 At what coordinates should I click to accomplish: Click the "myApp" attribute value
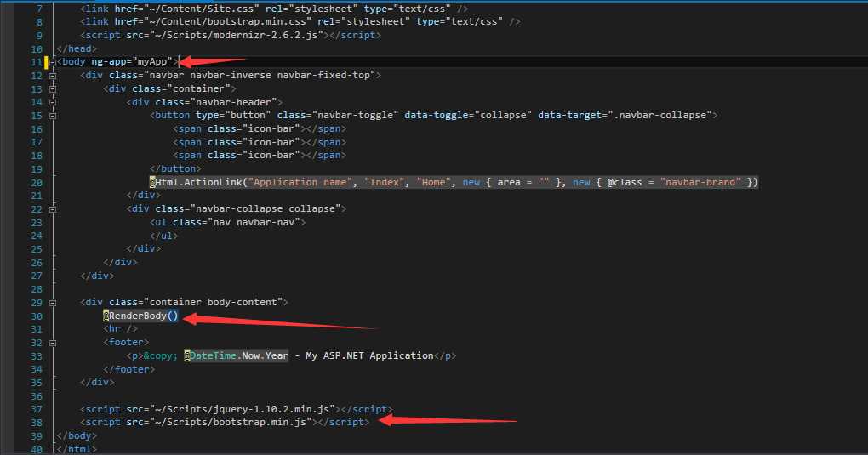(x=152, y=61)
